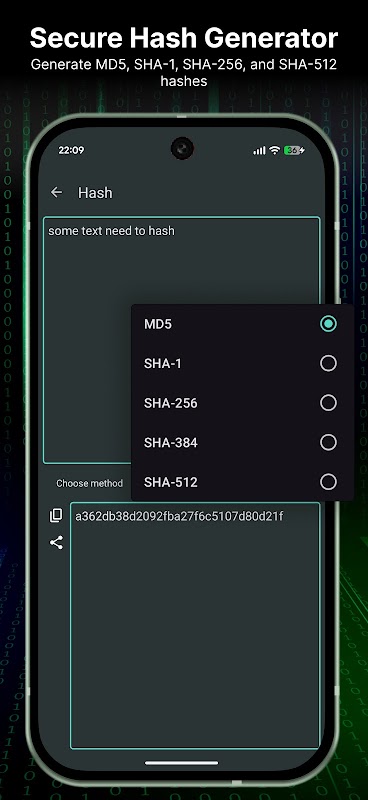The width and height of the screenshot is (368, 800).
Task: Choose the SHA-512 menu entry label
Action: 170,482
